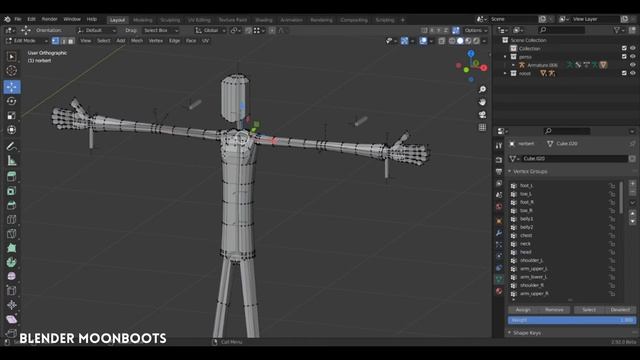Collapse the Vertex Groups panel

click(x=510, y=171)
